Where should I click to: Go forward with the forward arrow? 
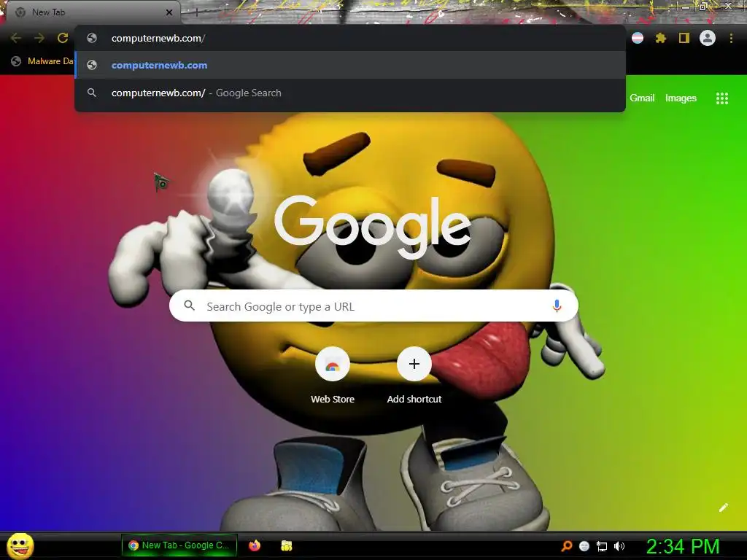tap(39, 38)
